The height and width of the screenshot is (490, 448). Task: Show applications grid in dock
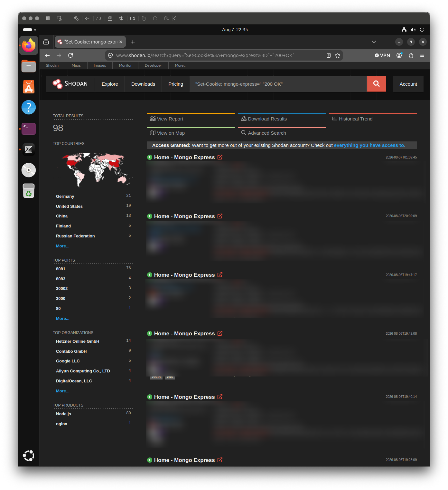pos(29,456)
